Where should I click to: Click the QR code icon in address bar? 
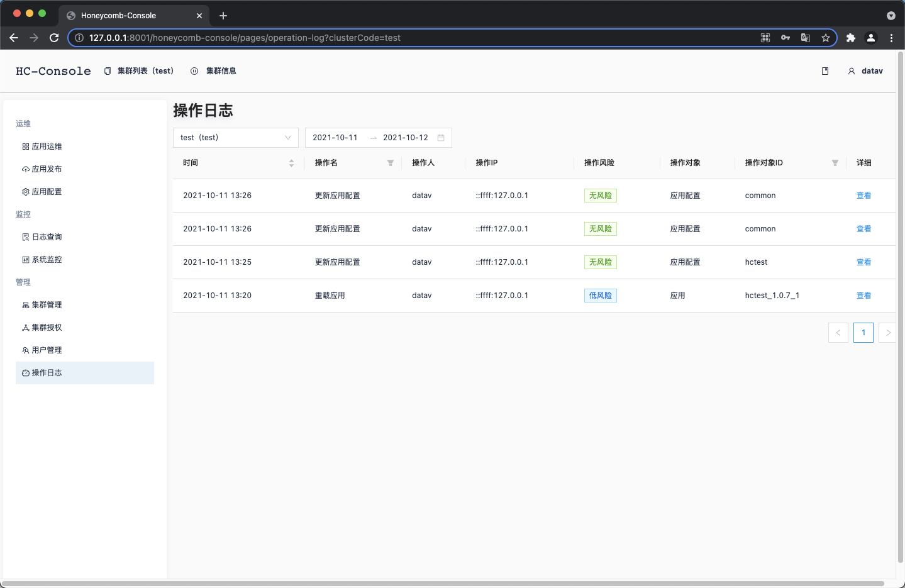765,38
